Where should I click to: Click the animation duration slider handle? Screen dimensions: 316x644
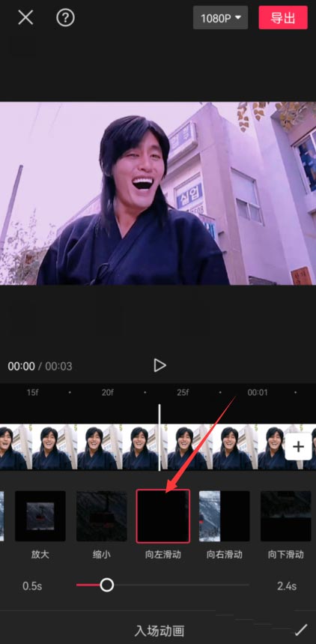(106, 585)
